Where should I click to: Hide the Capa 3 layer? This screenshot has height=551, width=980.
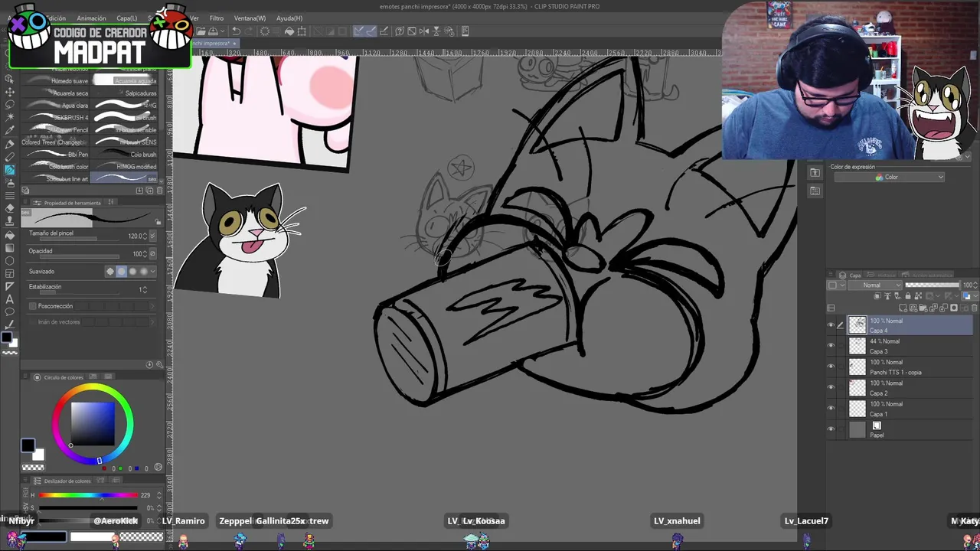click(831, 346)
